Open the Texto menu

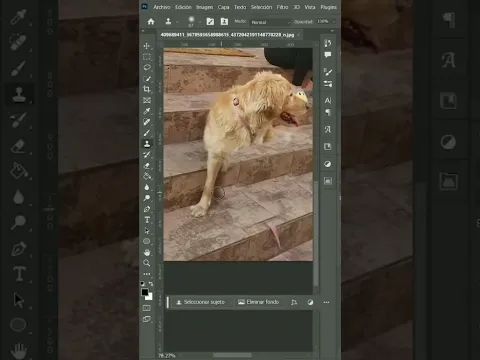pyautogui.click(x=240, y=7)
